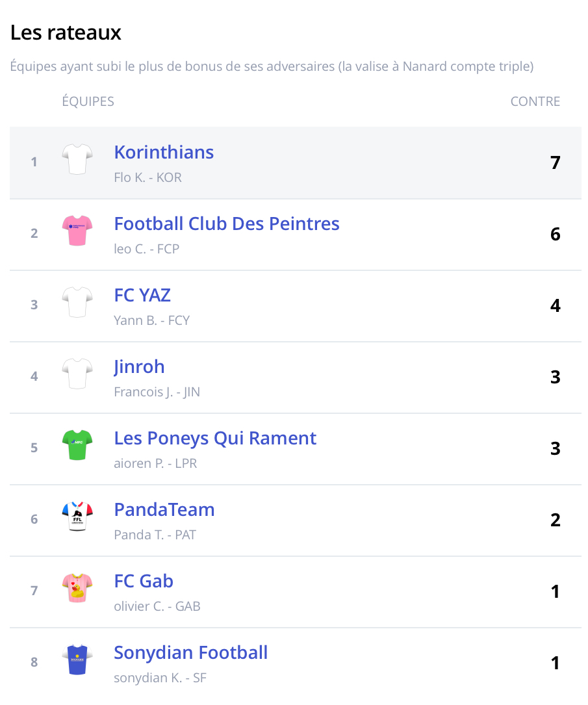Image resolution: width=588 pixels, height=705 pixels.
Task: Click the PandaTeam tricolor jersey icon
Action: [x=77, y=517]
